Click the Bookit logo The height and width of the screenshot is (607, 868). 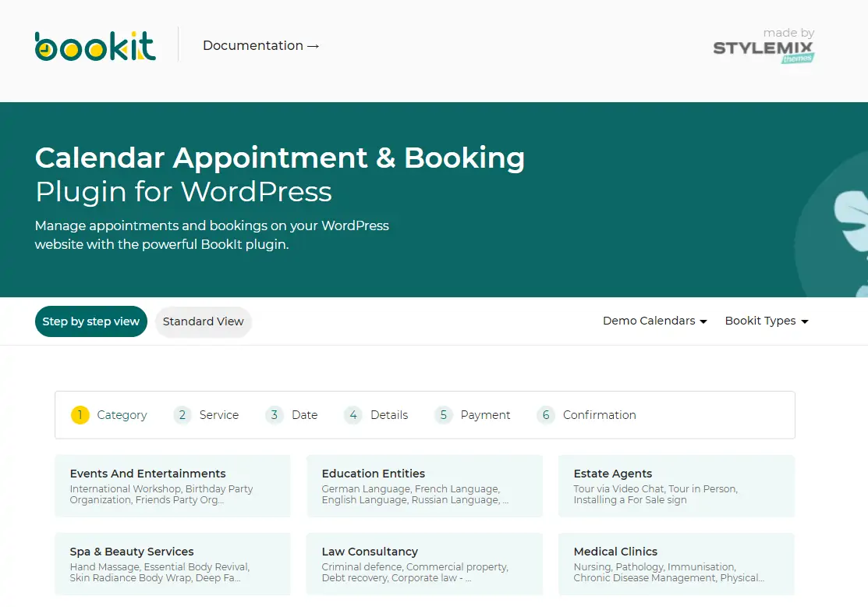click(x=95, y=46)
